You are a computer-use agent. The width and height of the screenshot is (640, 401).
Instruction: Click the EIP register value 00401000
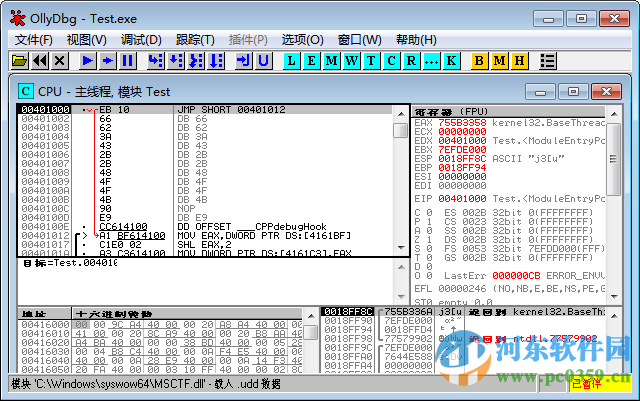click(x=462, y=199)
